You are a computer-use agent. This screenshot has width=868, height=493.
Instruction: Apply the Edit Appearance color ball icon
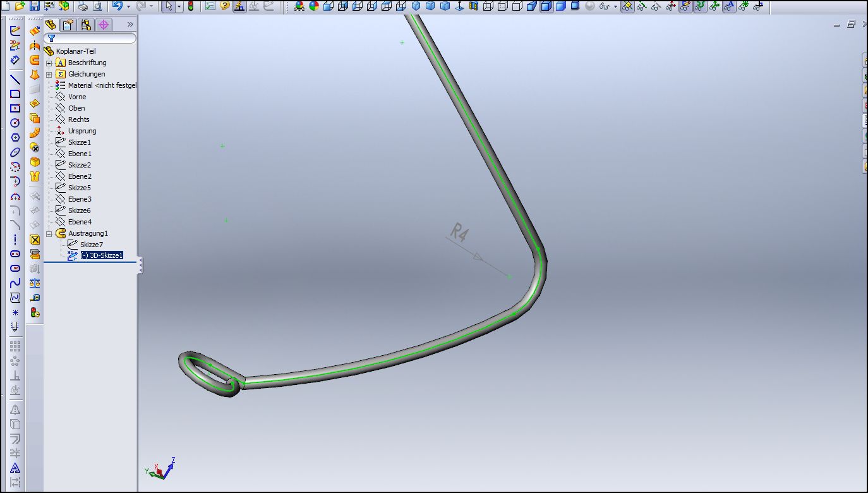314,6
